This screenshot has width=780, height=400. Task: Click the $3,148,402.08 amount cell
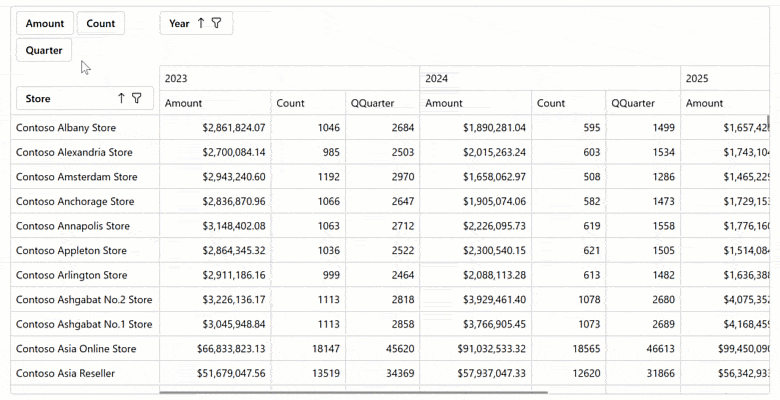[215, 226]
